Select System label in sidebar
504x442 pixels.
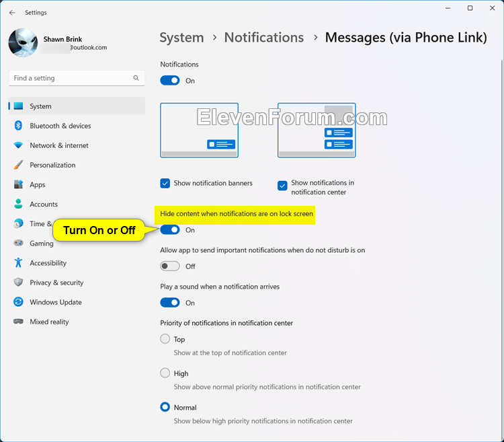click(40, 106)
